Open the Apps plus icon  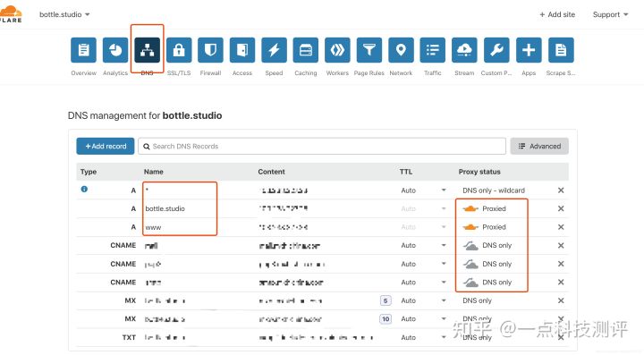529,50
